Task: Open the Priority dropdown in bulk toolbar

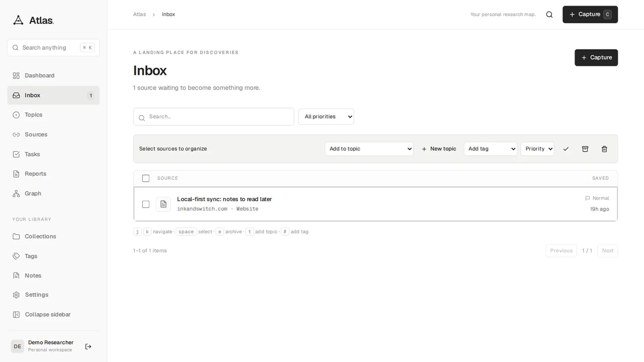Action: pos(537,149)
